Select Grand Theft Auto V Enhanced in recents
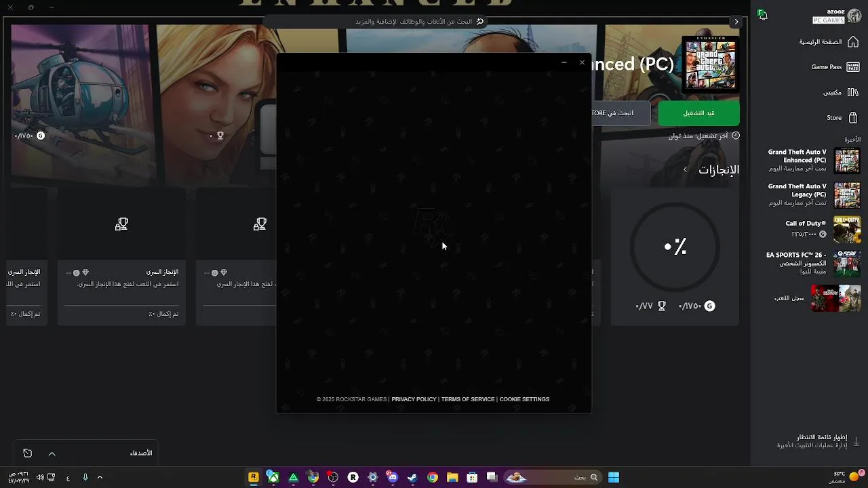 [814, 161]
